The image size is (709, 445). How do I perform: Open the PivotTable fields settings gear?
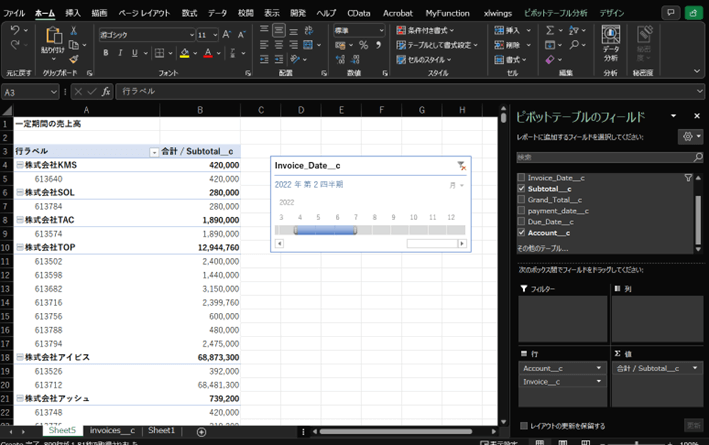pos(689,136)
